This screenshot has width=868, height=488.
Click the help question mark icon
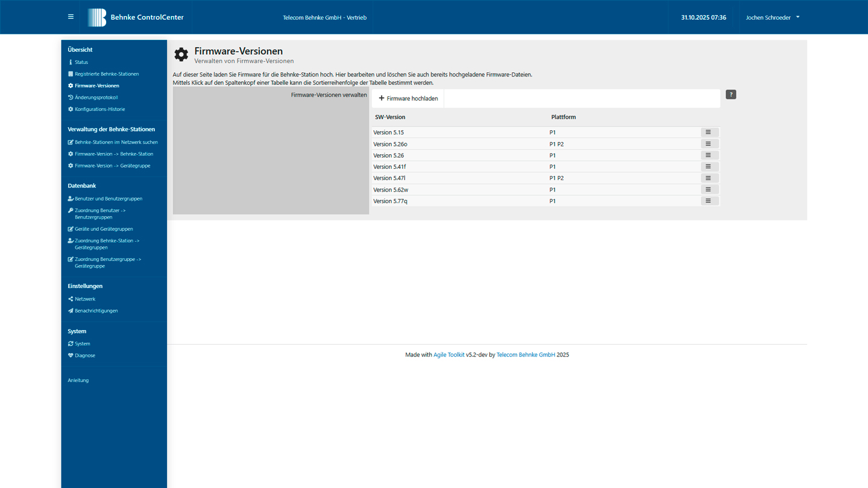(731, 95)
